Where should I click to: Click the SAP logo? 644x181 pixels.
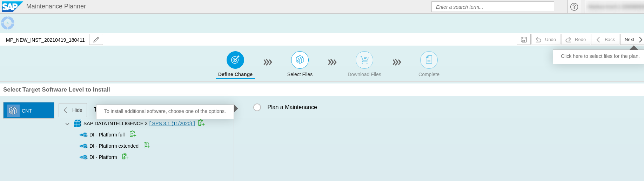click(12, 6)
